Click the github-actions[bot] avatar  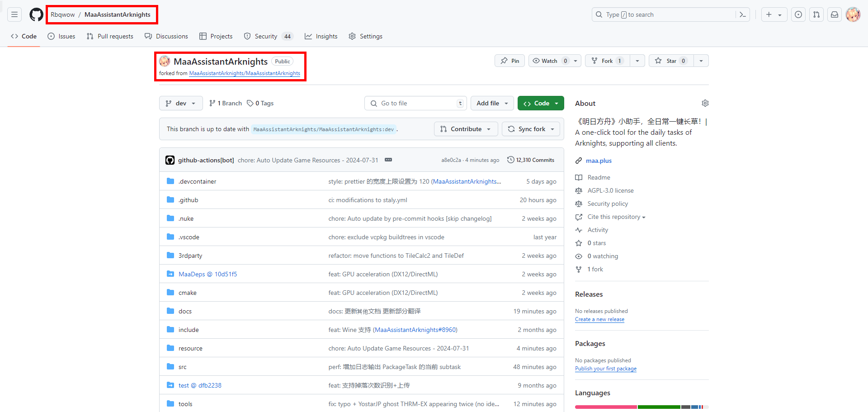(x=170, y=160)
